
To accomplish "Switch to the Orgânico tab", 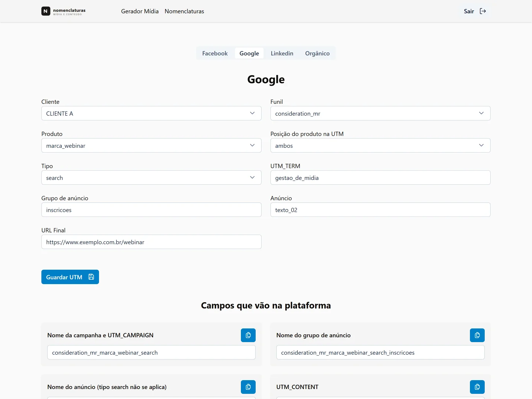I will point(317,53).
